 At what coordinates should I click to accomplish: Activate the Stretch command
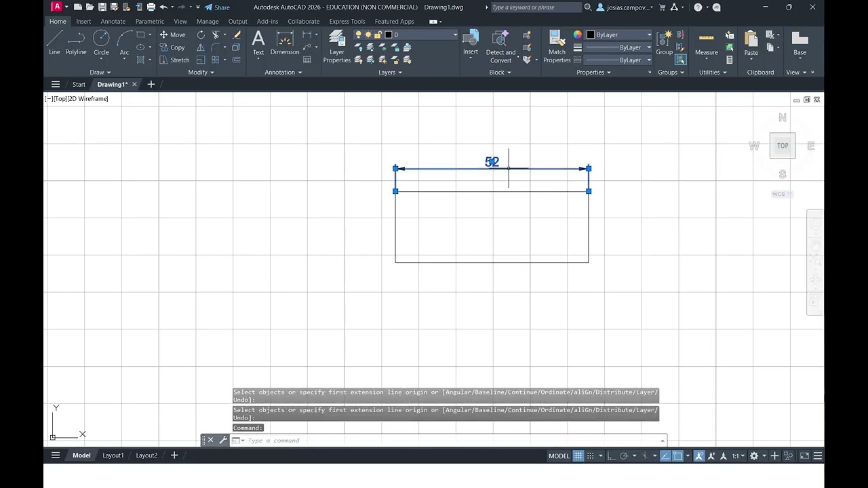click(174, 60)
